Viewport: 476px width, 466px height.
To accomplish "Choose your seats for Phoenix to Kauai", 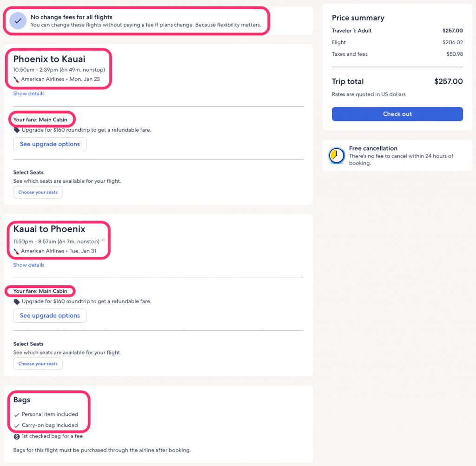I will click(38, 192).
